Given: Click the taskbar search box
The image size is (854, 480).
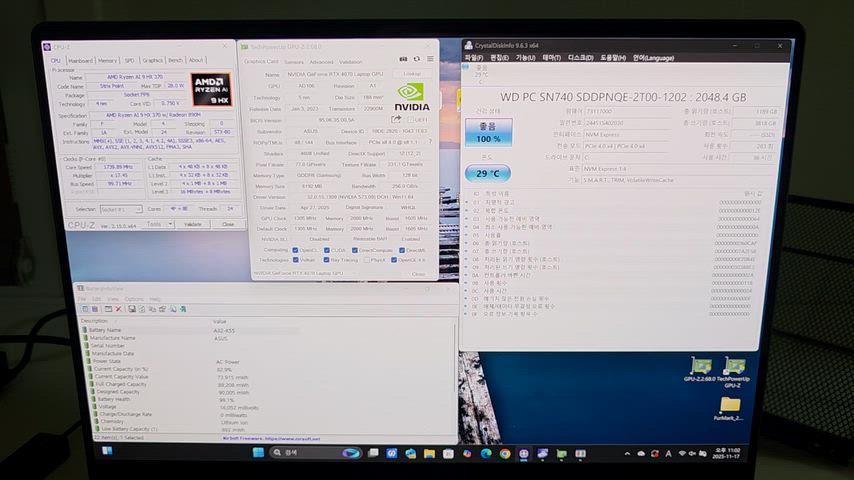Looking at the screenshot, I should click(x=316, y=453).
